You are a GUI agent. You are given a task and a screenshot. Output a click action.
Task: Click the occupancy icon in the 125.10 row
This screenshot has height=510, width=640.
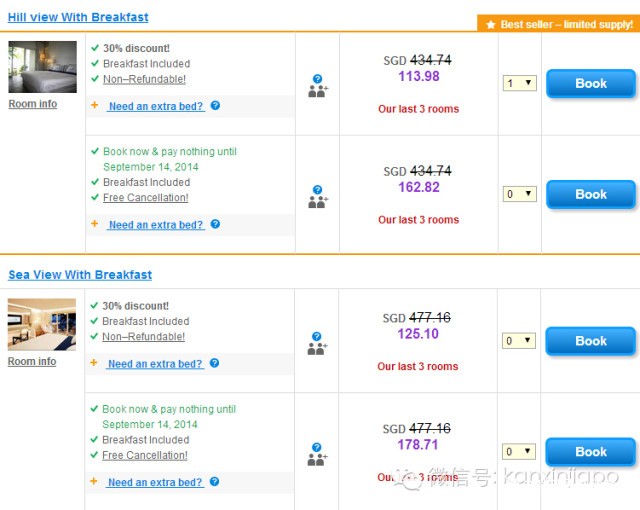tap(317, 344)
